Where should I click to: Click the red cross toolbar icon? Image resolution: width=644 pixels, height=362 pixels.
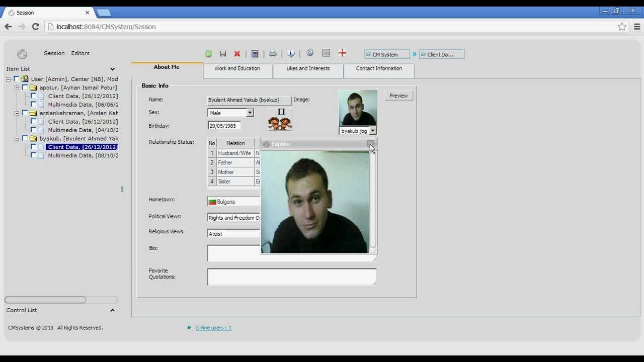[x=342, y=53]
